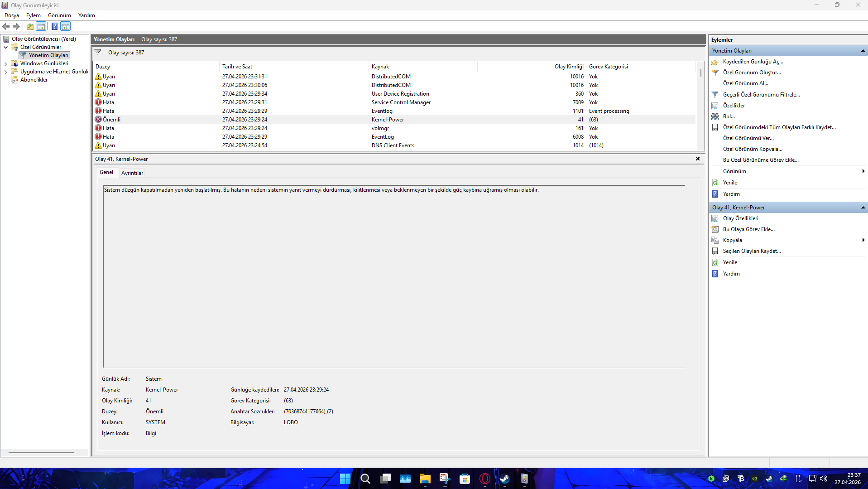This screenshot has height=489, width=868.
Task: Select the User Device Registration warning row
Action: (x=394, y=94)
